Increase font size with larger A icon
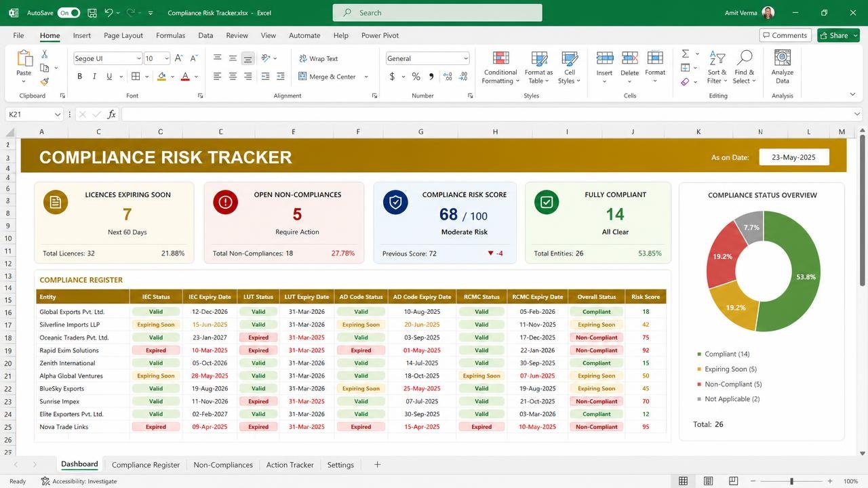Image resolution: width=868 pixels, height=488 pixels. [x=178, y=58]
